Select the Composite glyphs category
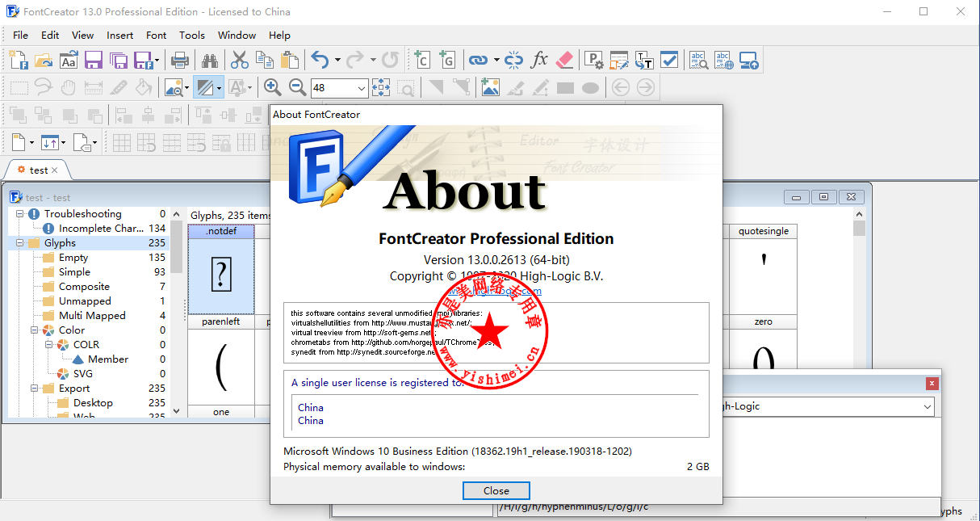The height and width of the screenshot is (521, 980). pyautogui.click(x=84, y=287)
